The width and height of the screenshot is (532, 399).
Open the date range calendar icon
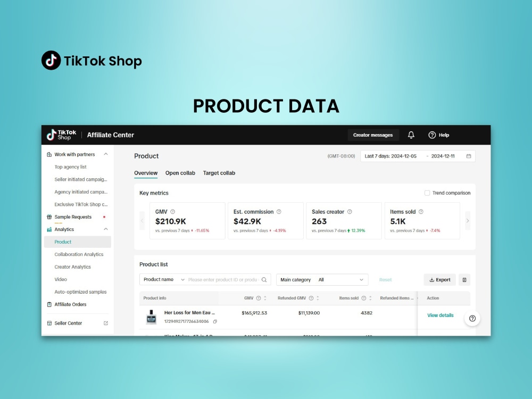[x=469, y=156]
